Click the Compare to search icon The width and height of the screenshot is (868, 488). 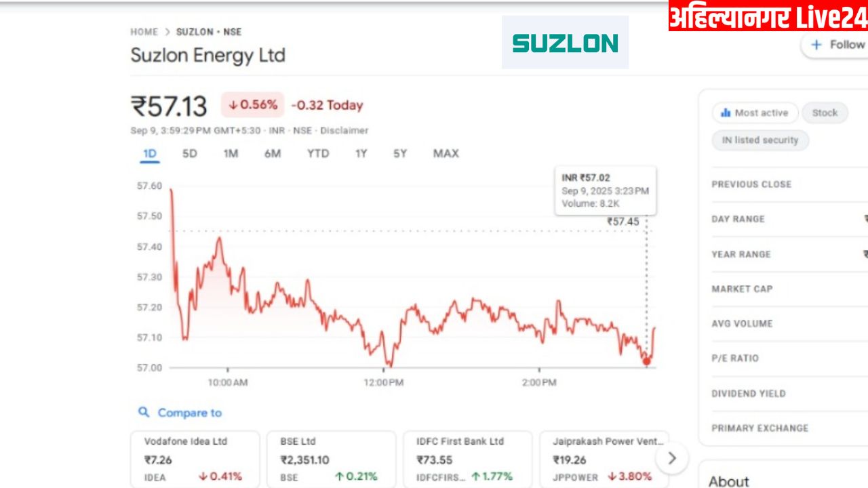[x=144, y=412]
